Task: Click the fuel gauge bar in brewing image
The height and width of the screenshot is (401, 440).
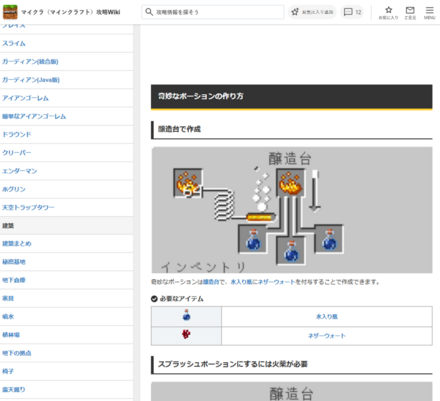Action: 261,218
